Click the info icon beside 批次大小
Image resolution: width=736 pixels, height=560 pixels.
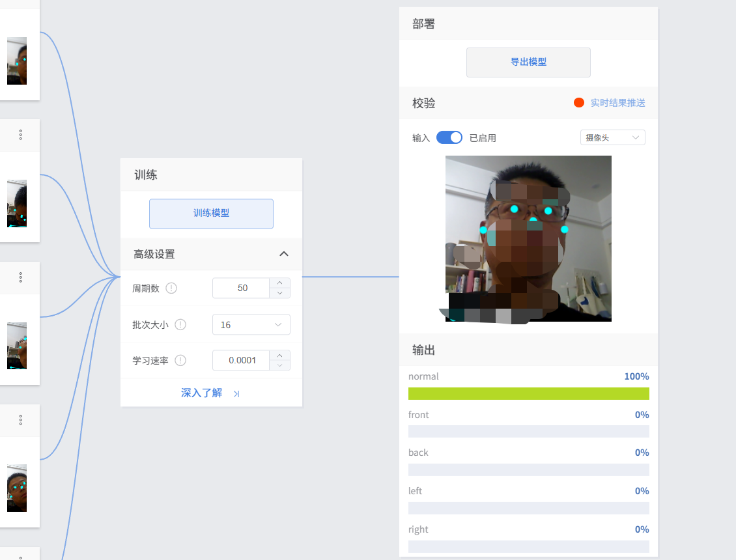click(180, 324)
